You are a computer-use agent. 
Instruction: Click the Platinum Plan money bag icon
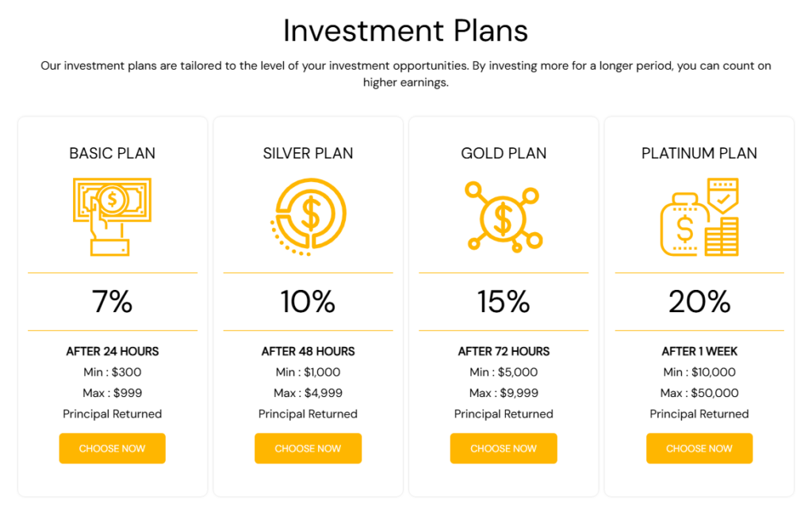(x=699, y=216)
